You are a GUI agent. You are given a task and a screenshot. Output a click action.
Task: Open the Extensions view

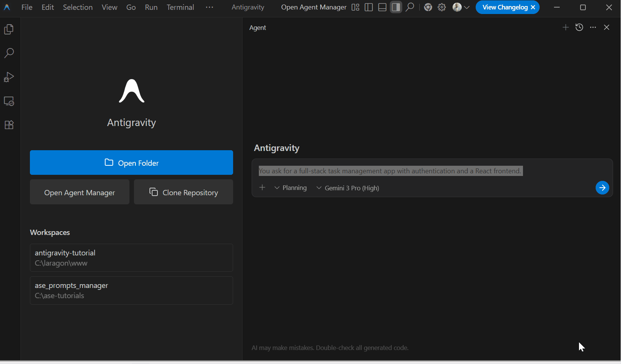pos(9,125)
